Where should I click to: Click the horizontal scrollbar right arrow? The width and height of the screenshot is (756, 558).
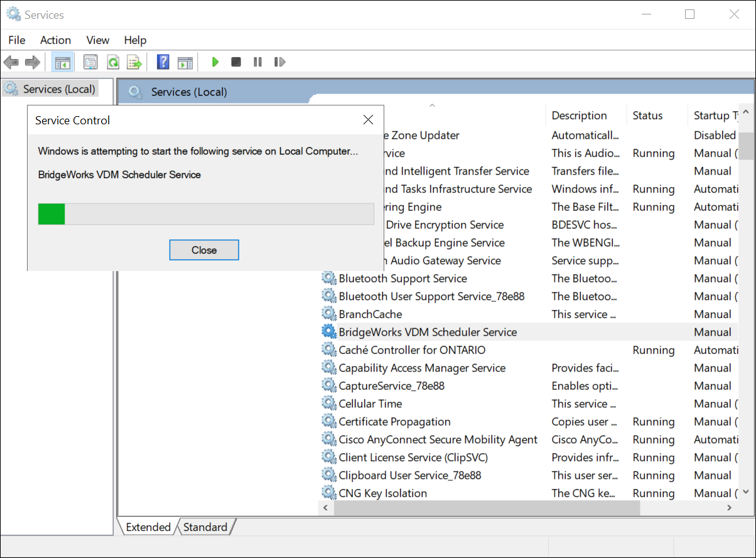tap(730, 508)
